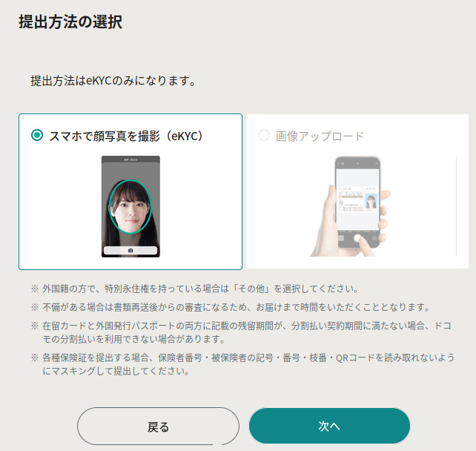Click the スマホで顔写真を撮影（eKYC）option label
Screen dimensions: 476x451
click(x=126, y=136)
